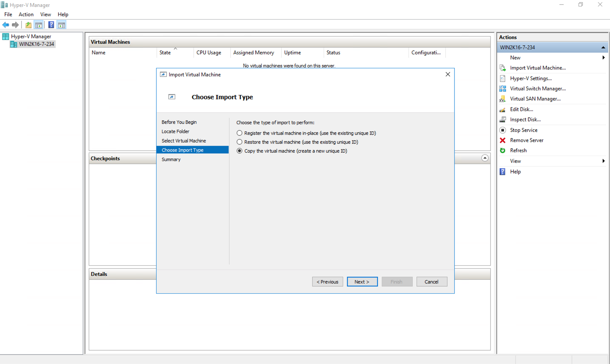
Task: Click the wizard header icon beside Choose Import Type
Action: click(172, 97)
